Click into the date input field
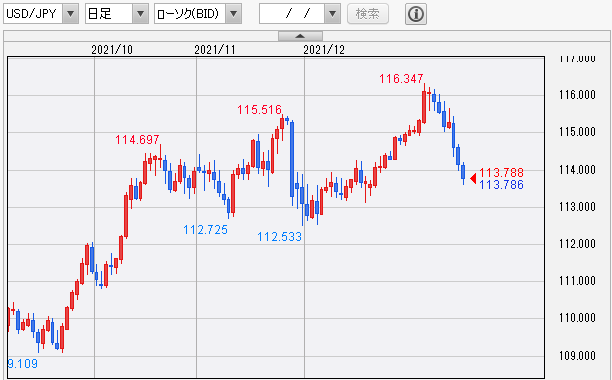This screenshot has width=612, height=380. click(292, 14)
